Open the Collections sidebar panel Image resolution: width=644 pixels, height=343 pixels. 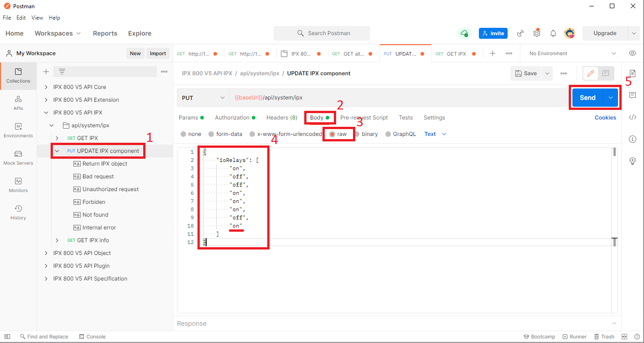18,76
